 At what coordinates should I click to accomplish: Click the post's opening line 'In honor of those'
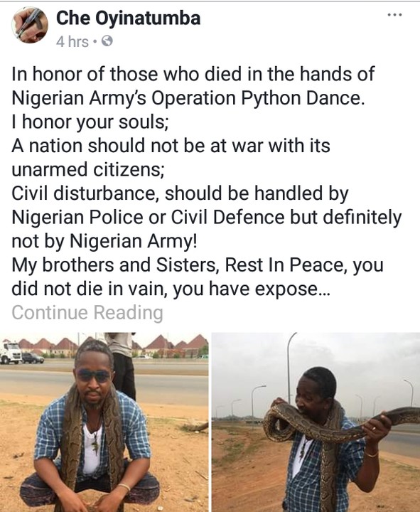(193, 74)
